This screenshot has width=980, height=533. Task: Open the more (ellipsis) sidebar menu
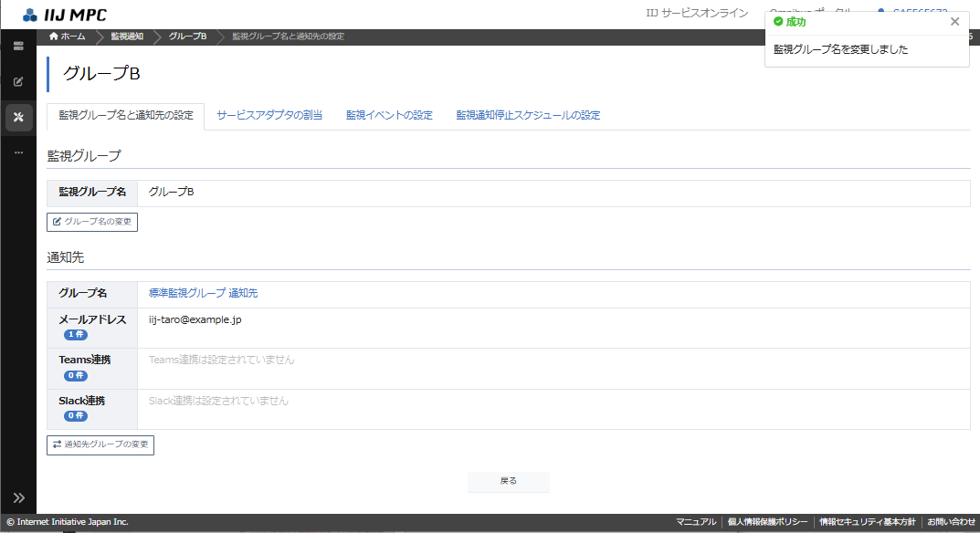click(18, 152)
